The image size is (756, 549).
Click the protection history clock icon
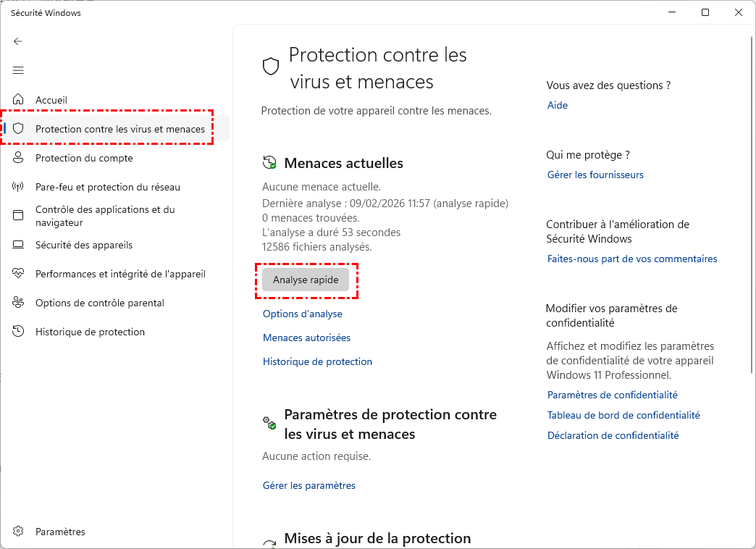19,332
